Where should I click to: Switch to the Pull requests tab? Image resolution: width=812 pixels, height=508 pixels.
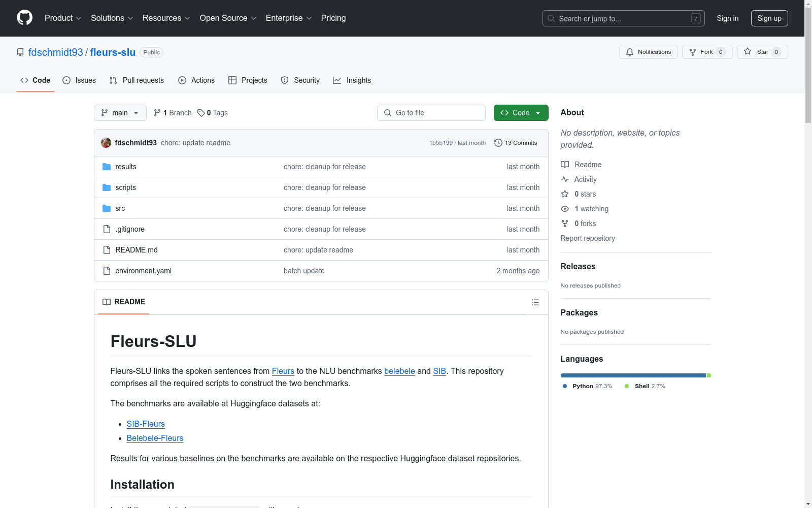(x=137, y=80)
